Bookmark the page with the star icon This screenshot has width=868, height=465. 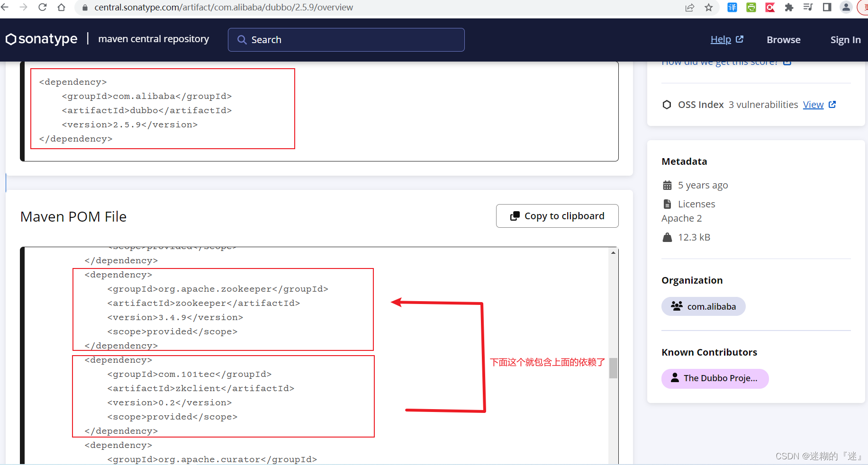[x=709, y=8]
